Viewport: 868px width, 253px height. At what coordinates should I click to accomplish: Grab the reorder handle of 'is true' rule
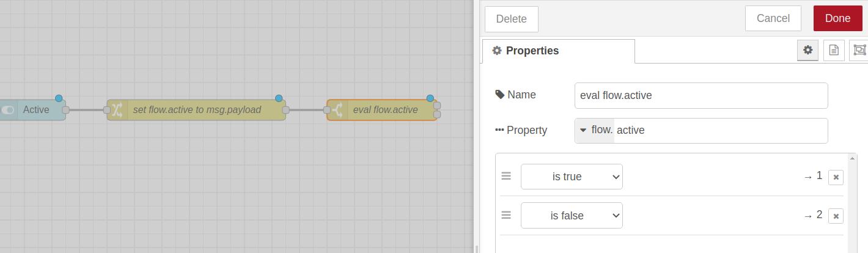506,176
